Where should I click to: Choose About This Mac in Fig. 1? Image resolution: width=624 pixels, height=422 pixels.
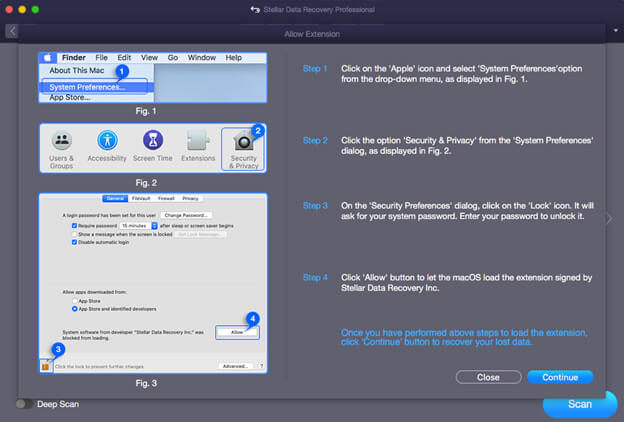(x=77, y=70)
